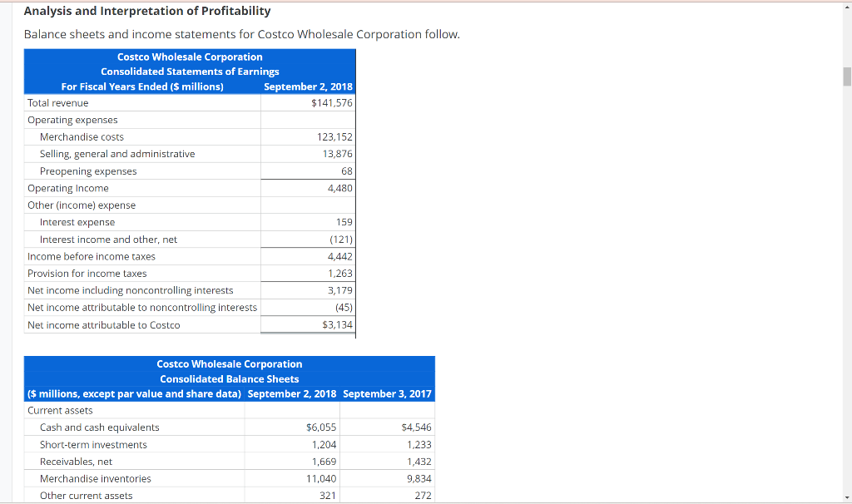The height and width of the screenshot is (504, 852).
Task: Click the preopening expenses value '68'
Action: coord(347,171)
